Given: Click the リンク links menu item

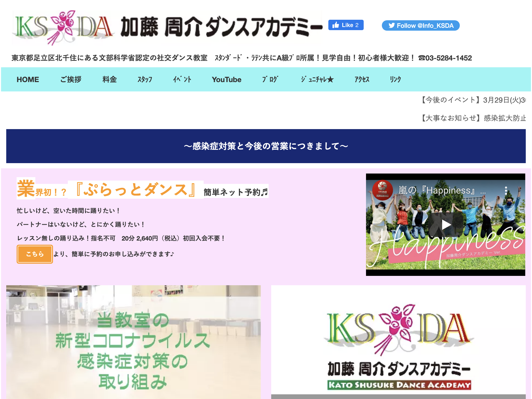Looking at the screenshot, I should (x=395, y=79).
